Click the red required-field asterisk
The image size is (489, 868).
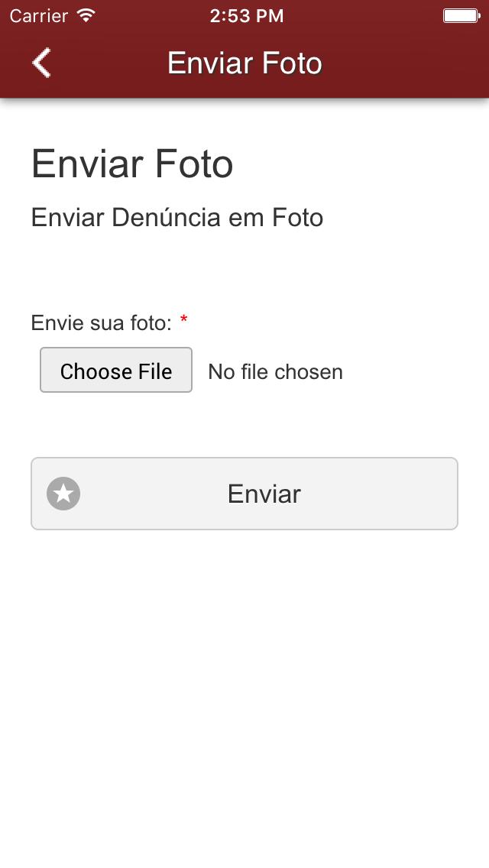pos(184,319)
